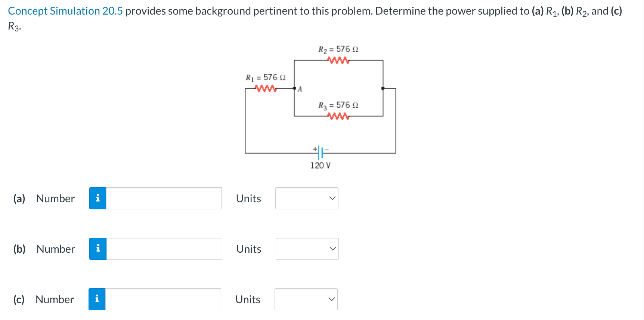Image resolution: width=644 pixels, height=320 pixels.
Task: Click the R1 = 576 Ω label
Action: point(265,78)
